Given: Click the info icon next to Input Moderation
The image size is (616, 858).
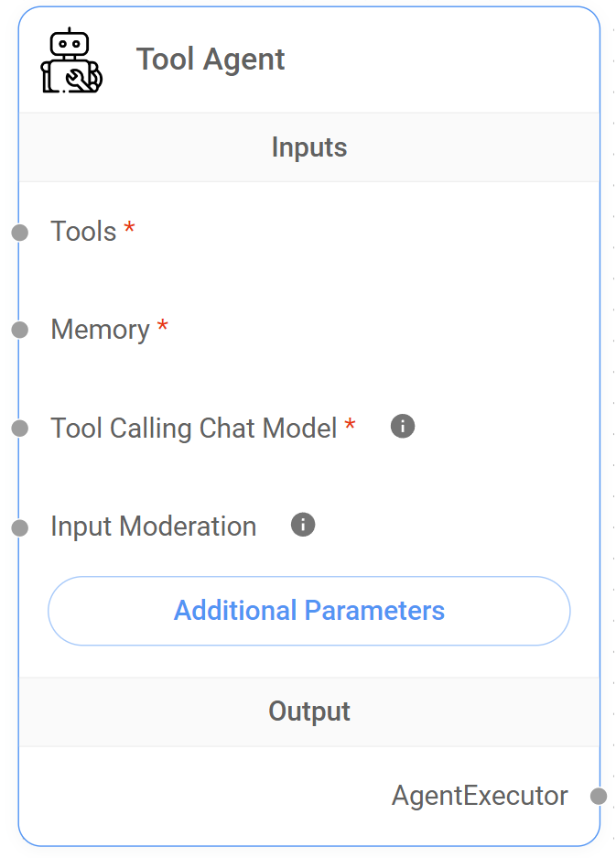Looking at the screenshot, I should pos(302,524).
